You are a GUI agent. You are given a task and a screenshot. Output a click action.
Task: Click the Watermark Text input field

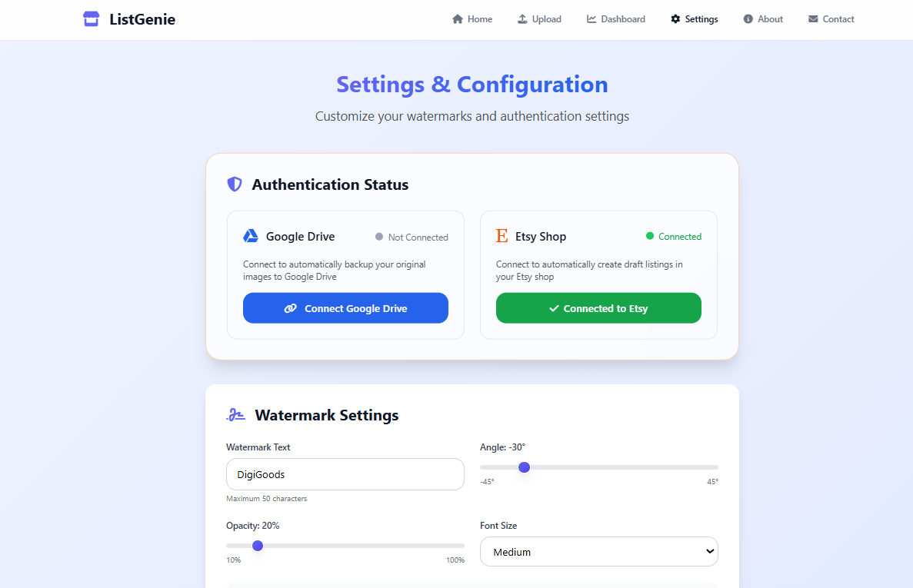click(x=345, y=474)
